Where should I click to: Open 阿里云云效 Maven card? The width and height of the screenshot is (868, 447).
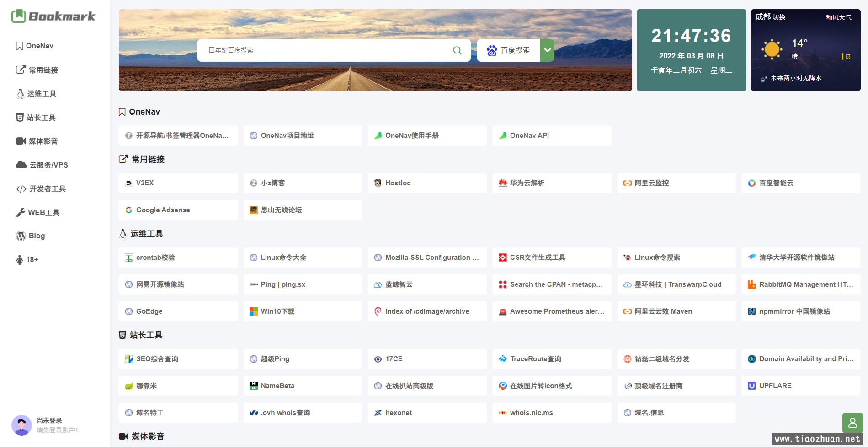click(x=676, y=311)
